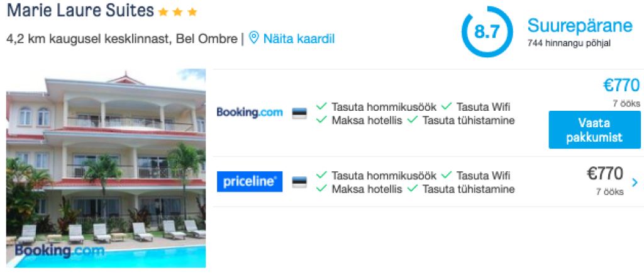Click Maksa hotellis text in priceline row
The image size is (644, 277).
[367, 189]
